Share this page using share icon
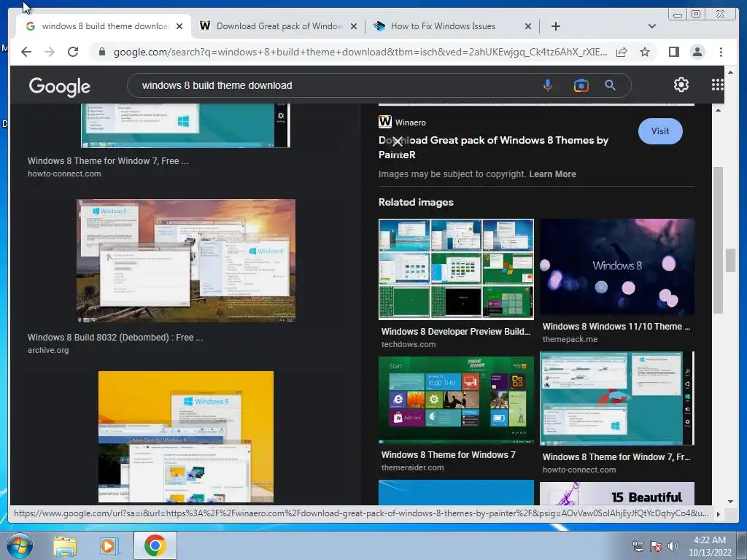Screen dimensions: 747x560 coord(622,52)
